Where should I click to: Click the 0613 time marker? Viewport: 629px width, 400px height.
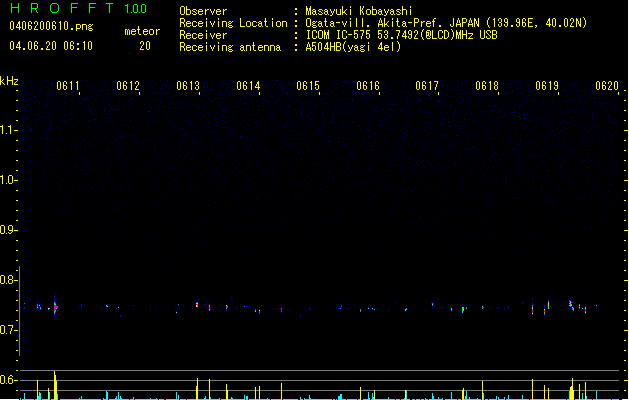tap(188, 86)
